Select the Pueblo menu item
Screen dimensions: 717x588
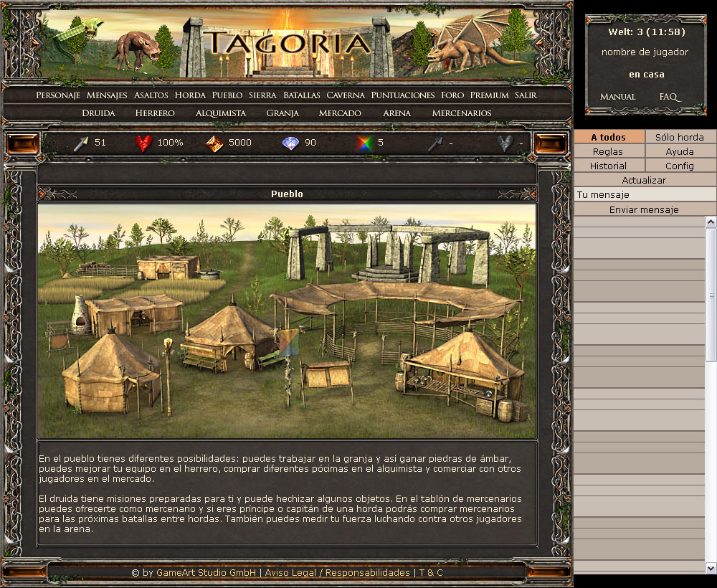(x=227, y=95)
